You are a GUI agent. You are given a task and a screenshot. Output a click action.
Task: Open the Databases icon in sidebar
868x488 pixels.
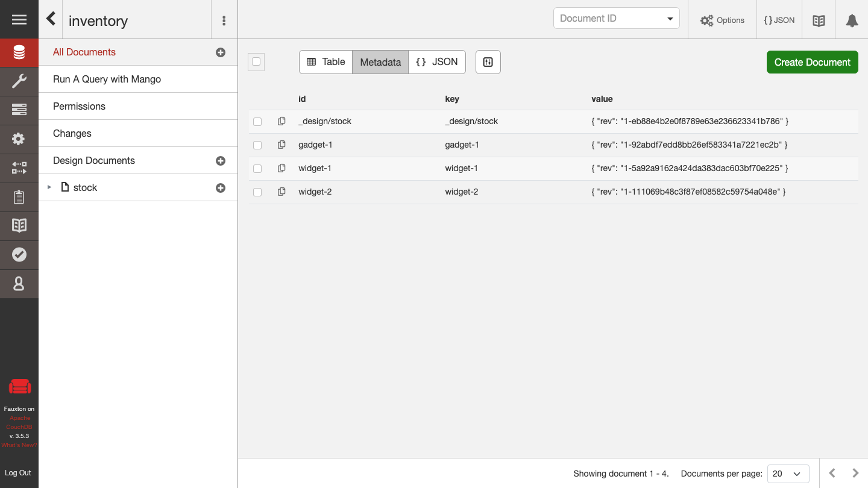point(19,53)
